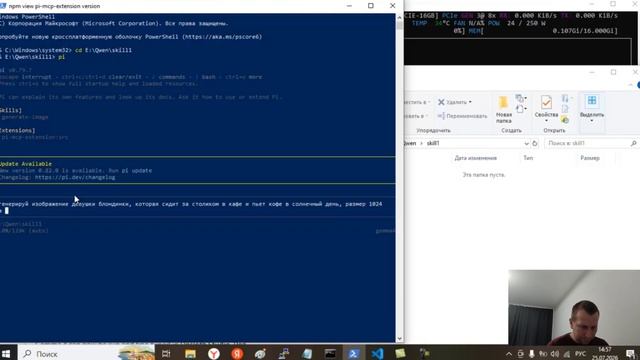Open the Yandex Browser icon with white circle

tap(213, 353)
